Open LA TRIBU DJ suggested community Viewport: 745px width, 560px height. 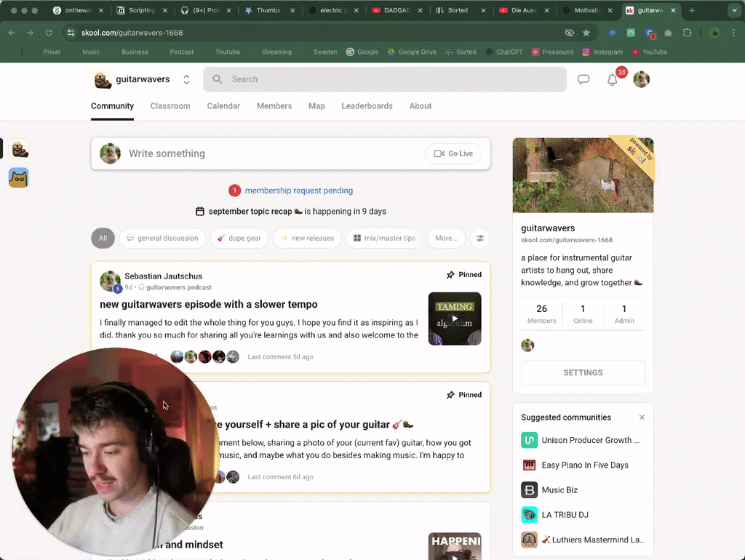583,515
